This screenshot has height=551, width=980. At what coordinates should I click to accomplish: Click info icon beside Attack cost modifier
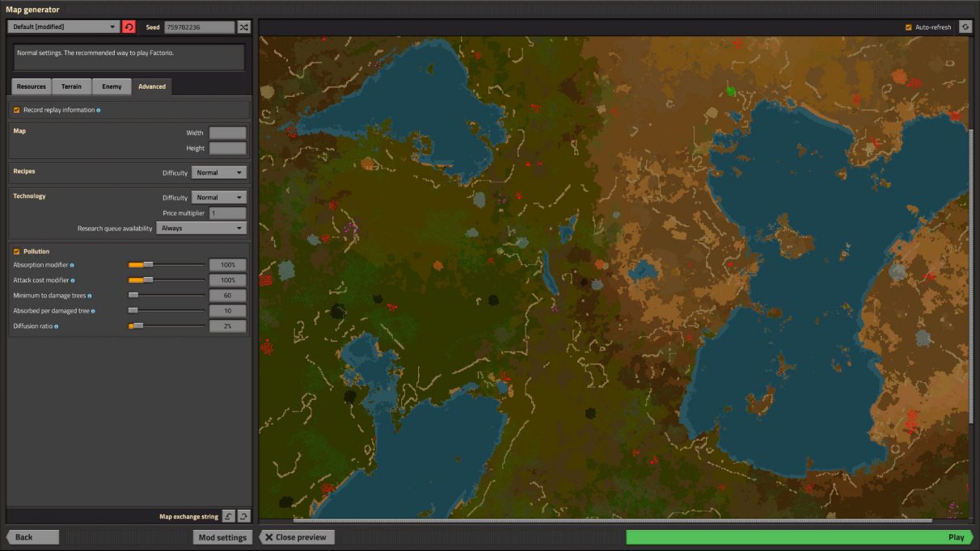[x=73, y=280]
